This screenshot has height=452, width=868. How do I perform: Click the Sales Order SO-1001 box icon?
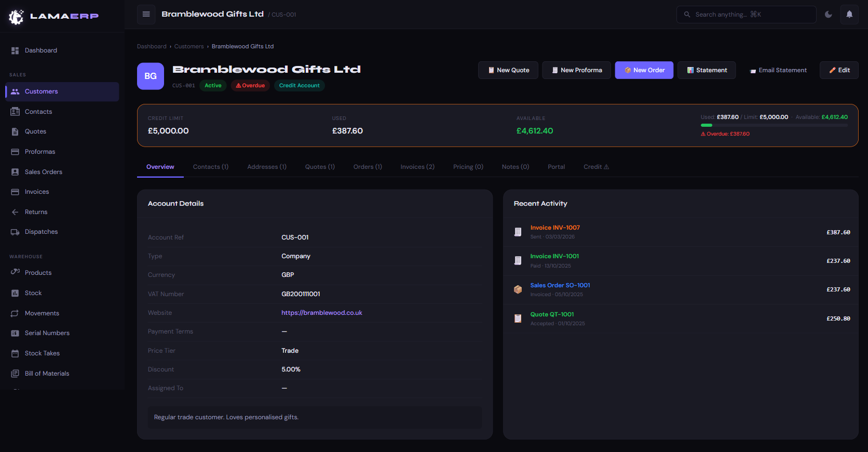click(518, 289)
